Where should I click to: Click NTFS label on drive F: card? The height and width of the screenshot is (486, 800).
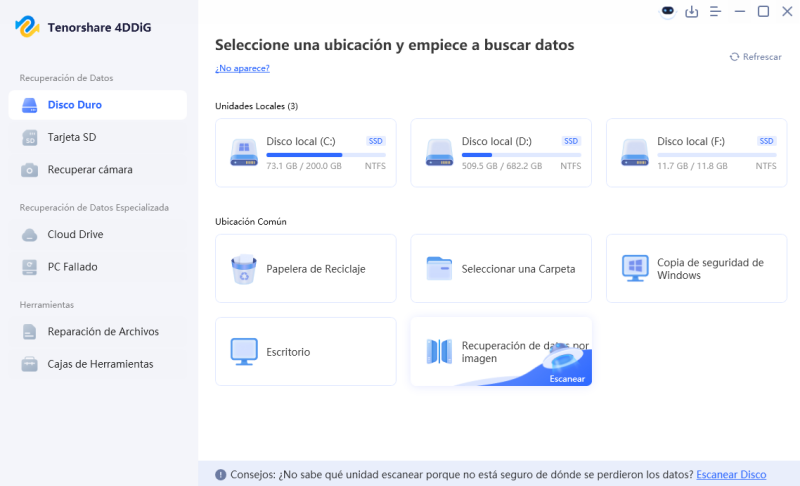[766, 166]
